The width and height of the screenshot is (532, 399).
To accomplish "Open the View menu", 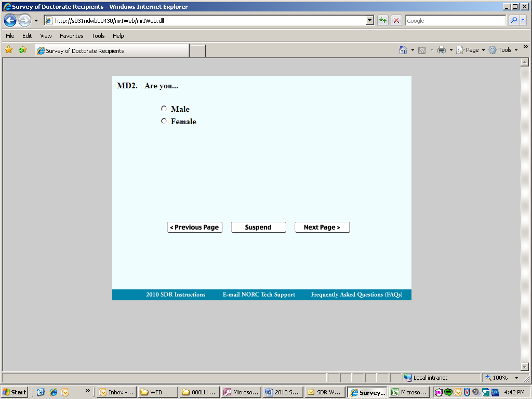I will 46,36.
